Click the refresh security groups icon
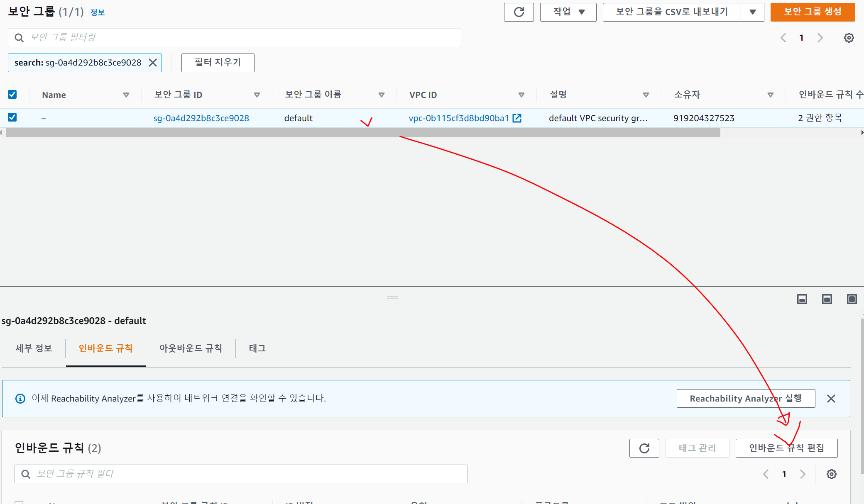The image size is (864, 504). click(x=519, y=12)
